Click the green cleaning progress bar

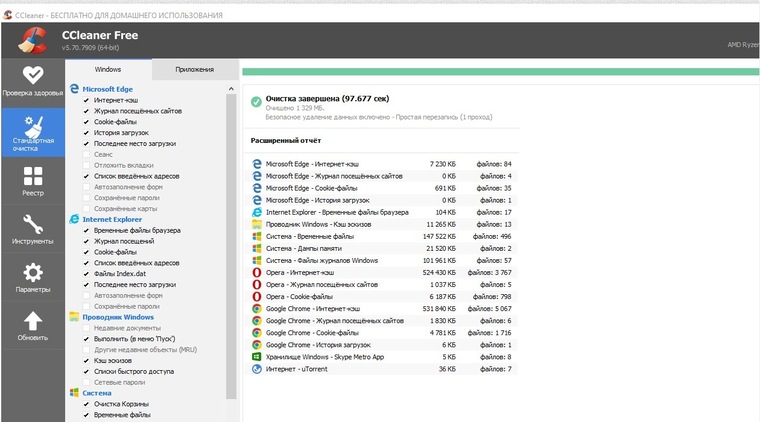[500, 72]
